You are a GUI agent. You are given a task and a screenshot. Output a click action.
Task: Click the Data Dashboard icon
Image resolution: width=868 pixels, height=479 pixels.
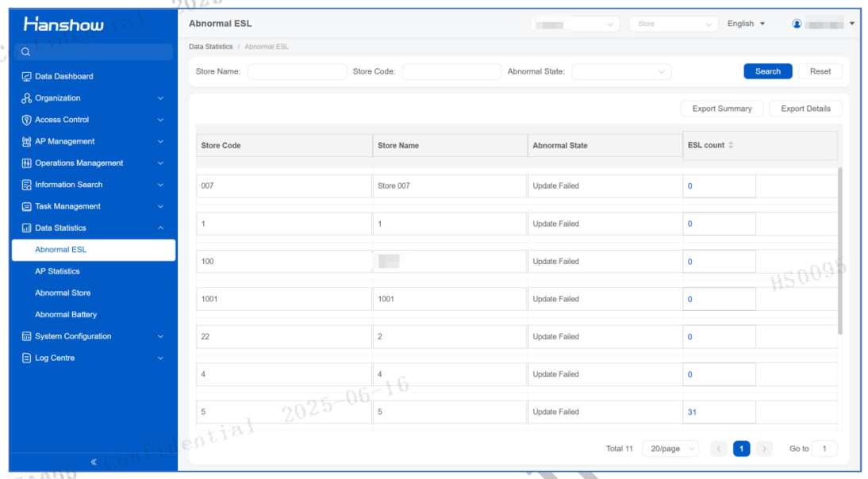26,76
